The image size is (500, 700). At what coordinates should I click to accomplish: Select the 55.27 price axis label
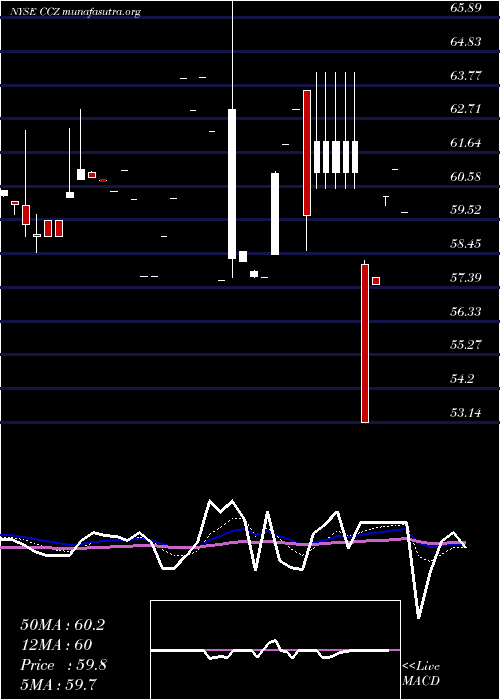[466, 345]
